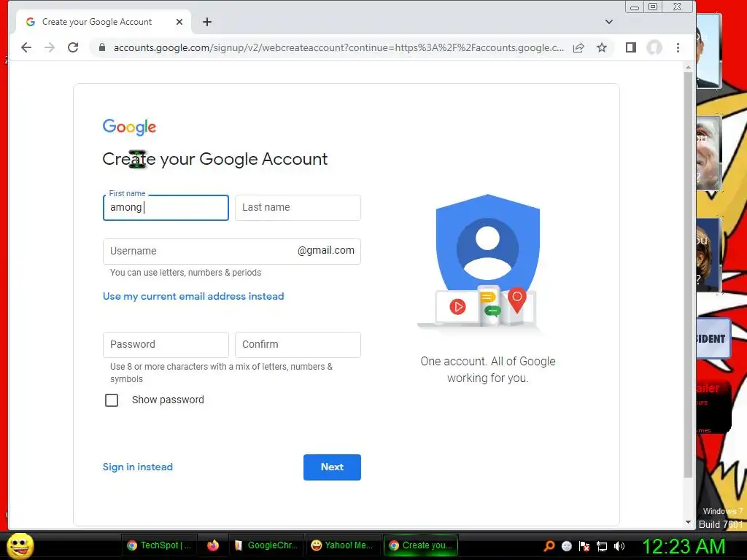The height and width of the screenshot is (560, 747).
Task: Click the Create your Google Account heading
Action: click(215, 159)
